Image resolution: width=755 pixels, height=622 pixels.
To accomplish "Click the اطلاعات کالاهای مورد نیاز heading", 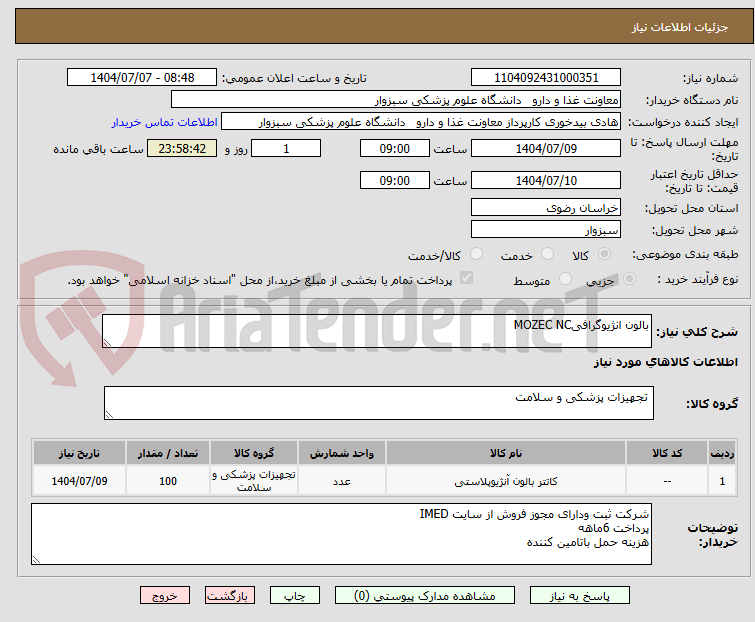I will 665,362.
